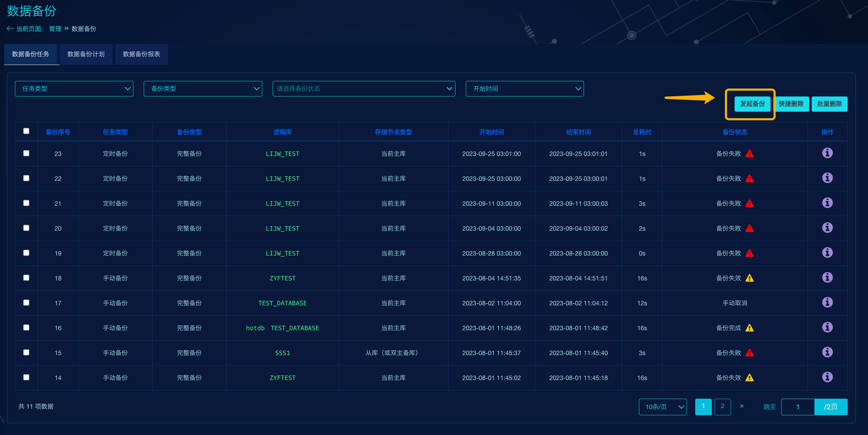The height and width of the screenshot is (435, 868).
Task: Open info icon for backup 14
Action: [x=827, y=377]
